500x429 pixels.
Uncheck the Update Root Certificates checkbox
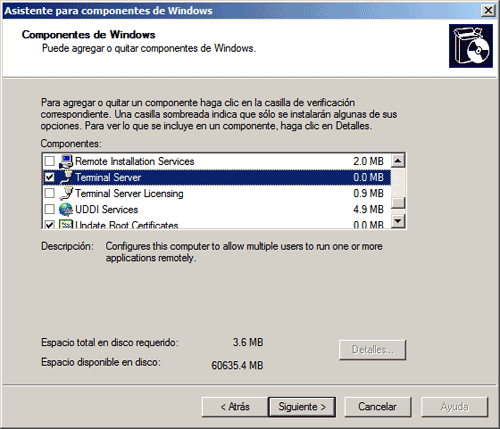(50, 225)
